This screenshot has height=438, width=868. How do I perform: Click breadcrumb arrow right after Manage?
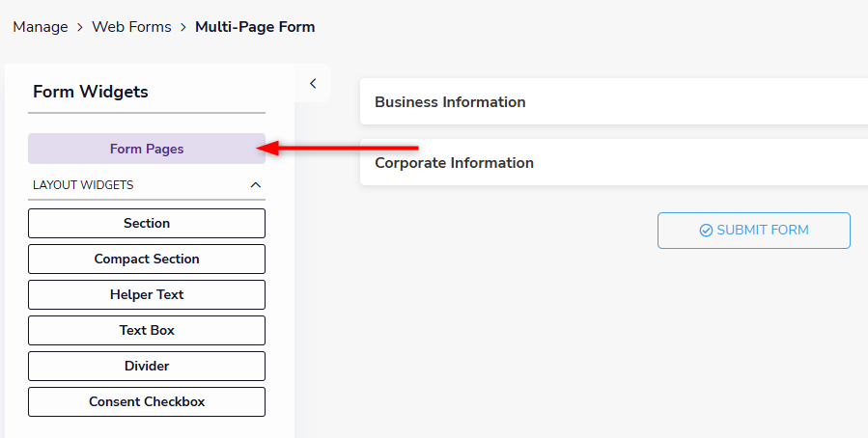point(80,27)
